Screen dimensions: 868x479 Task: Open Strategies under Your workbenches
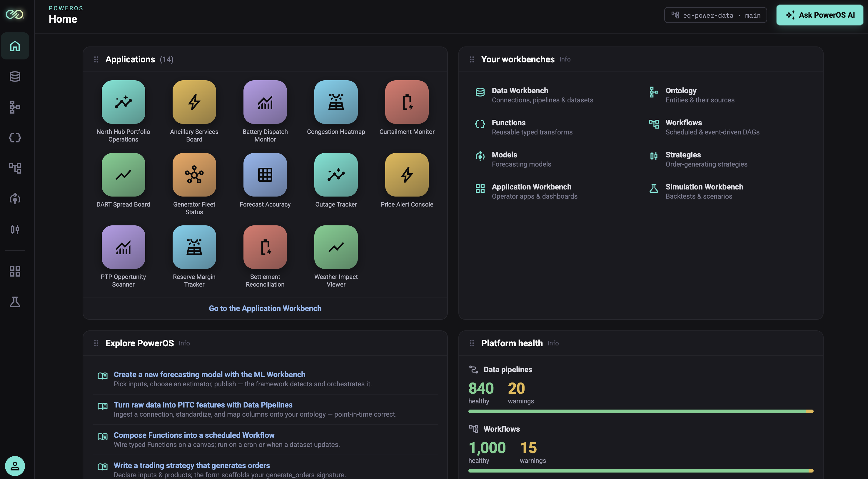(x=698, y=159)
